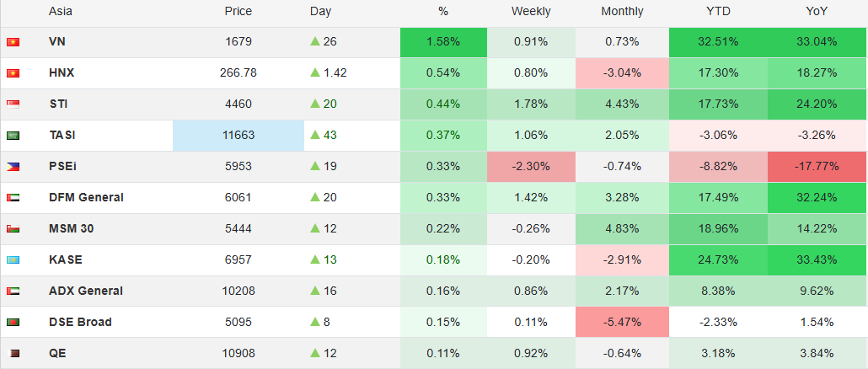Click the highlighted TASI price 11663
Image resolution: width=868 pixels, height=369 pixels.
point(238,136)
